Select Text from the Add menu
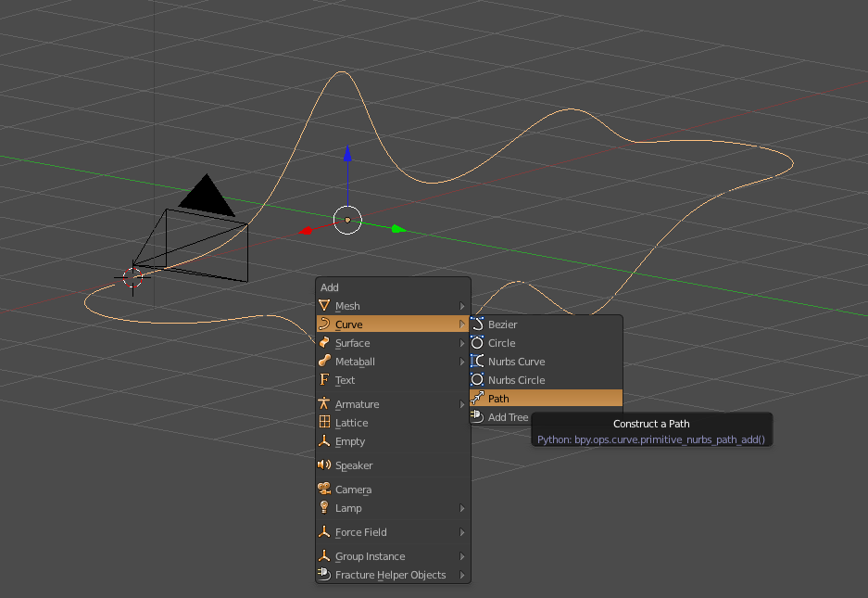 click(x=393, y=380)
